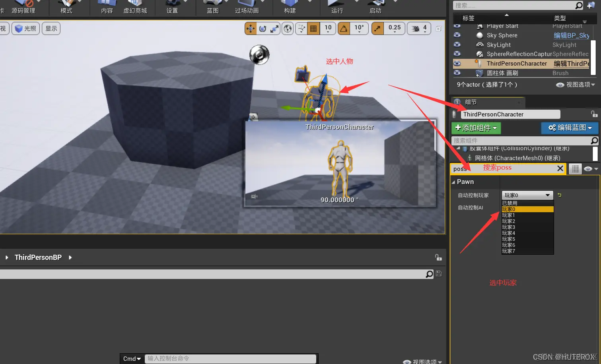Viewport: 601px width, 364px height.
Task: Open 模式 modes toolbar item
Action: click(x=66, y=8)
